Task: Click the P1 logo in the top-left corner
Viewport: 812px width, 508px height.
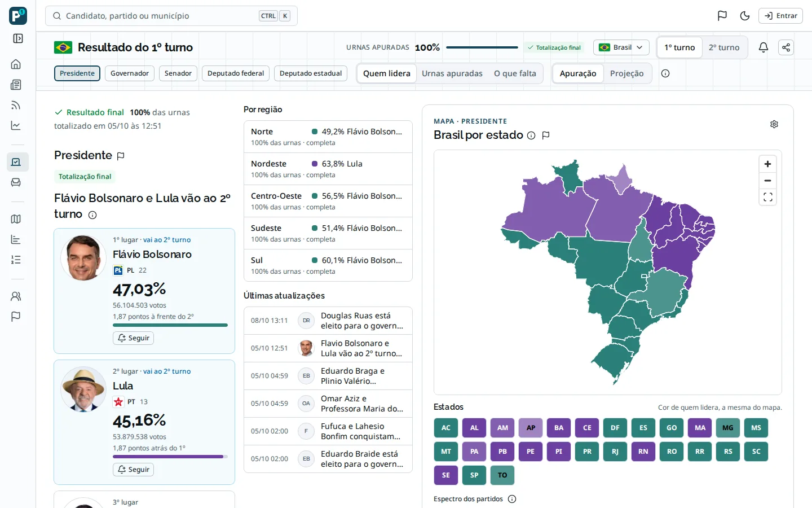Action: [x=18, y=16]
